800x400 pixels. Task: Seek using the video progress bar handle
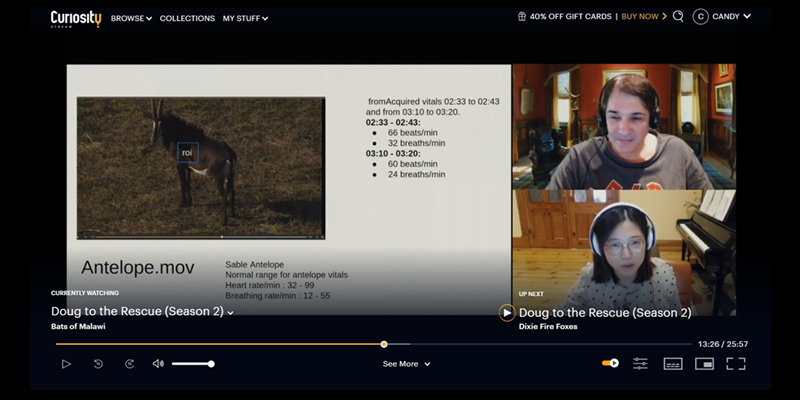click(384, 344)
